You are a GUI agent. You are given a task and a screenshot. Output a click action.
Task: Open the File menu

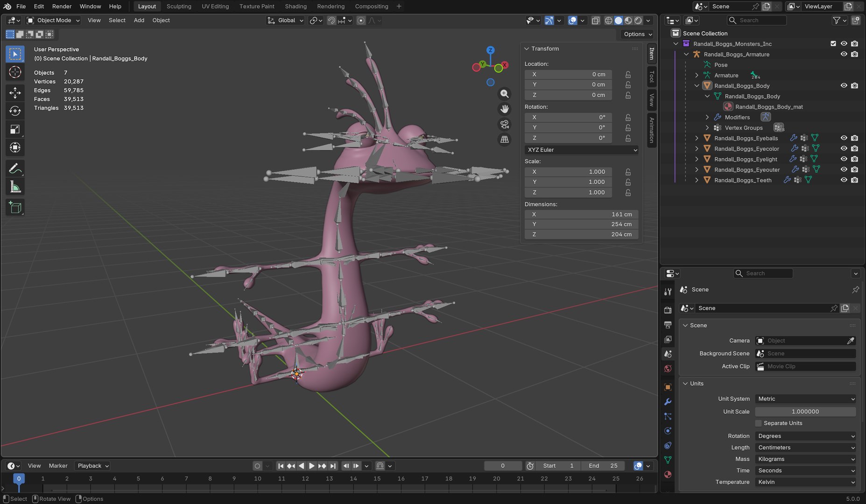point(21,7)
